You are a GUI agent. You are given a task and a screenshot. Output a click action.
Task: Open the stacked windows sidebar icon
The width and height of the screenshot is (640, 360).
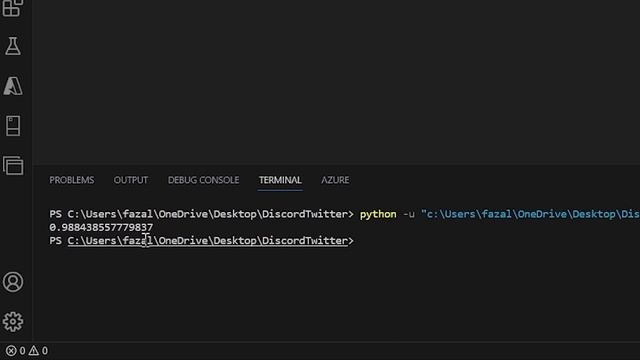coord(13,165)
